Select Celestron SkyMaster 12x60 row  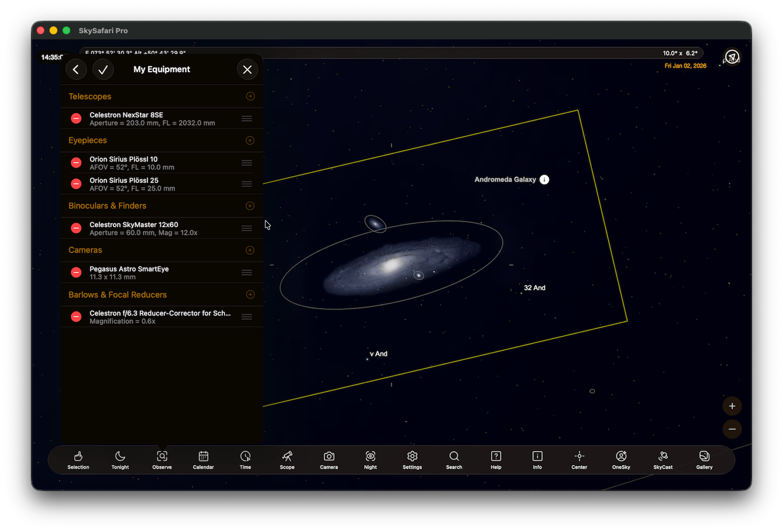162,228
